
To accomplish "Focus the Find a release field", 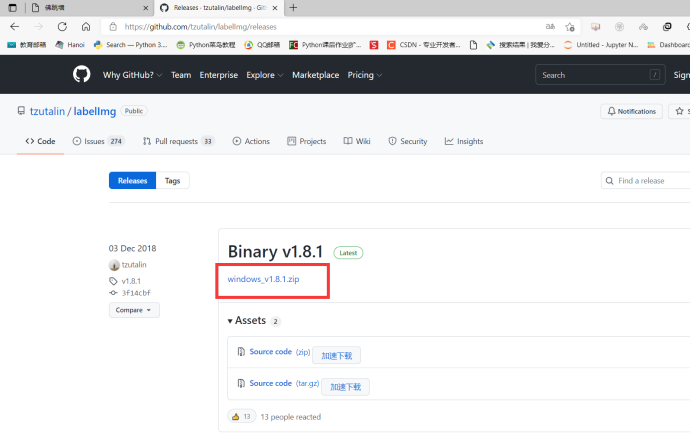I will [646, 181].
